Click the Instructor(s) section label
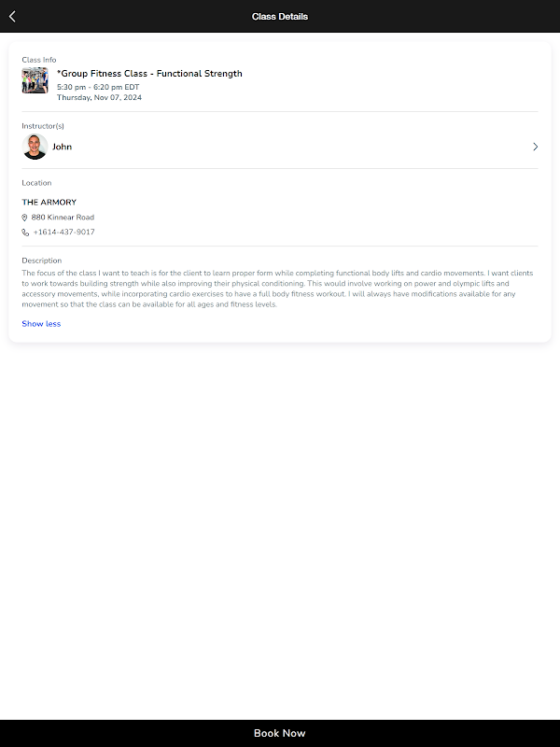 click(x=43, y=126)
